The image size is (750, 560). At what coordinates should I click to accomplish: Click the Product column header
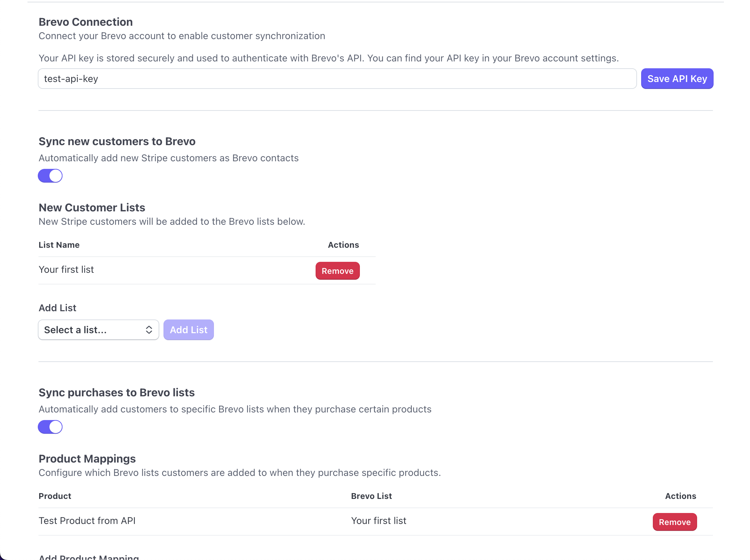(x=55, y=496)
